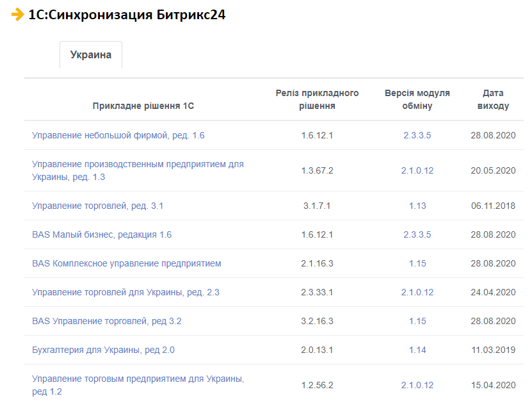Image resolution: width=532 pixels, height=401 pixels.
Task: Open module version 2.1.0.12 in Управление производственным предприятием row
Action: 417,170
